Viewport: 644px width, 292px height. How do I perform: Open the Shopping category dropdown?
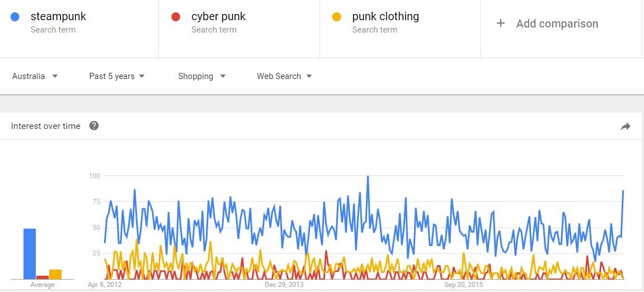201,76
